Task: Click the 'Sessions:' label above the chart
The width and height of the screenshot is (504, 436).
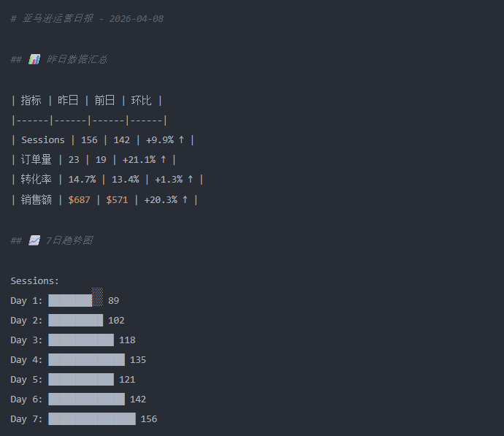Action: point(34,280)
